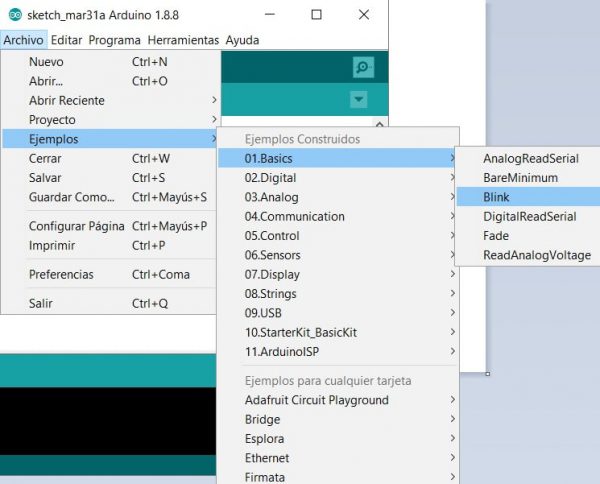Choose Salir to quit Arduino
600x484 pixels.
tap(111, 303)
